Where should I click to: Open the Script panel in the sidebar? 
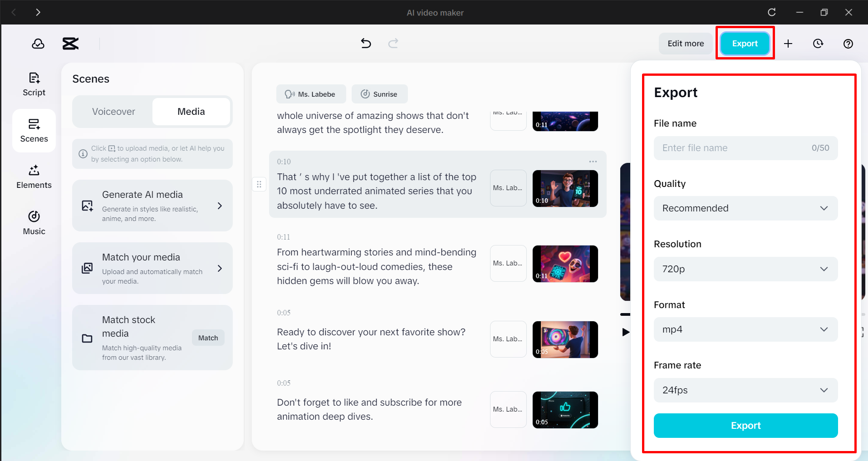(34, 84)
